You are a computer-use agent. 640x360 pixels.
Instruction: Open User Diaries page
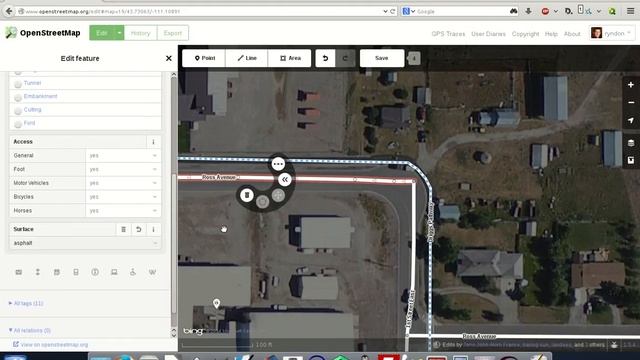pyautogui.click(x=489, y=34)
